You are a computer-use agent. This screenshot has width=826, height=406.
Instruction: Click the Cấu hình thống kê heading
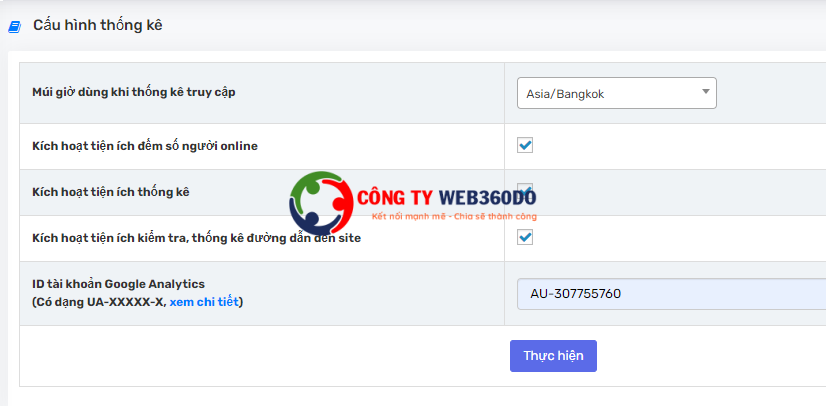(98, 25)
